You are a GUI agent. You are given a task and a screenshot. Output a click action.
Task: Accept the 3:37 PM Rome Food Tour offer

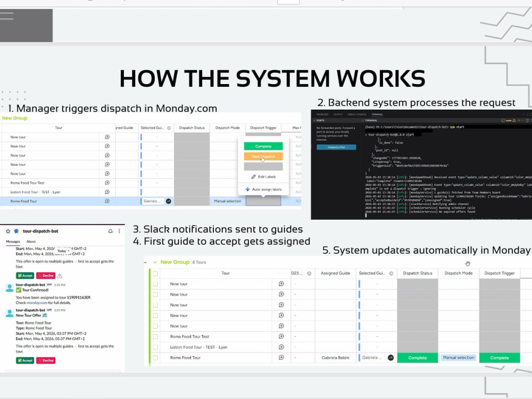(x=25, y=360)
